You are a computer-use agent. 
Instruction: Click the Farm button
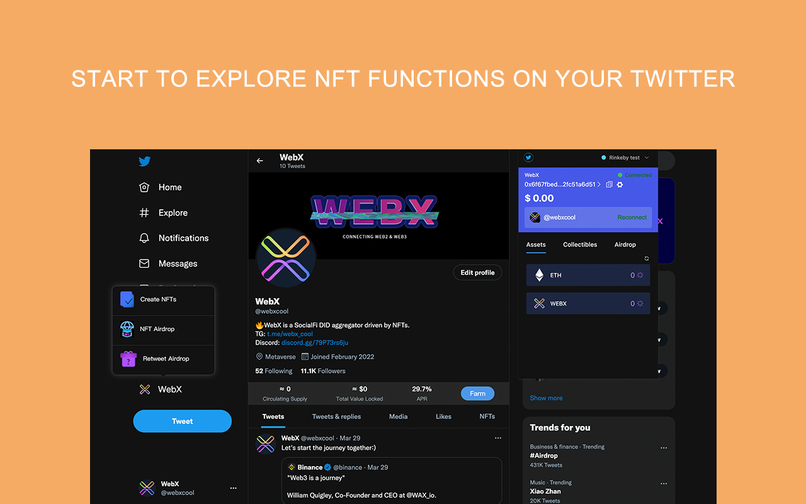coord(478,393)
